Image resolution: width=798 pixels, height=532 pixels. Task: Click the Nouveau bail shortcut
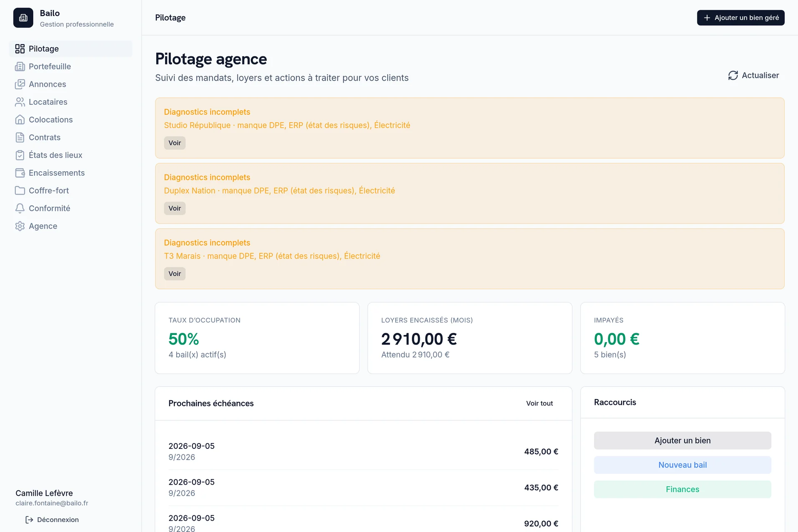point(682,465)
